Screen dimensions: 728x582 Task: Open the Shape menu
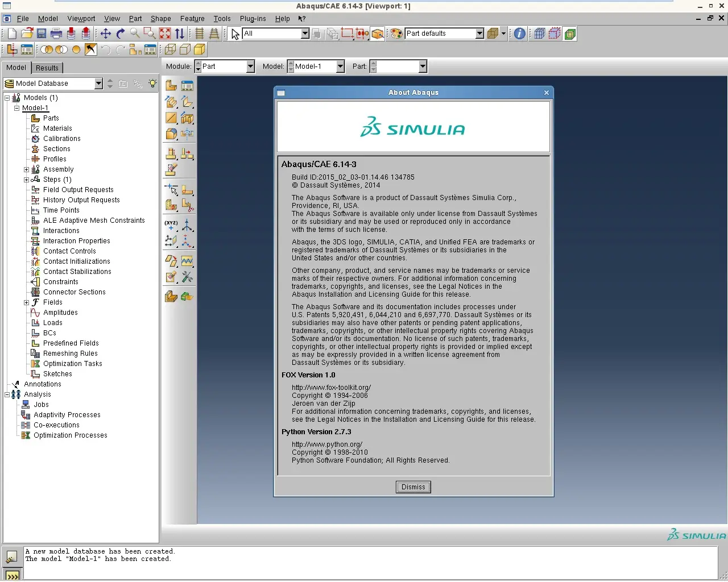click(161, 19)
